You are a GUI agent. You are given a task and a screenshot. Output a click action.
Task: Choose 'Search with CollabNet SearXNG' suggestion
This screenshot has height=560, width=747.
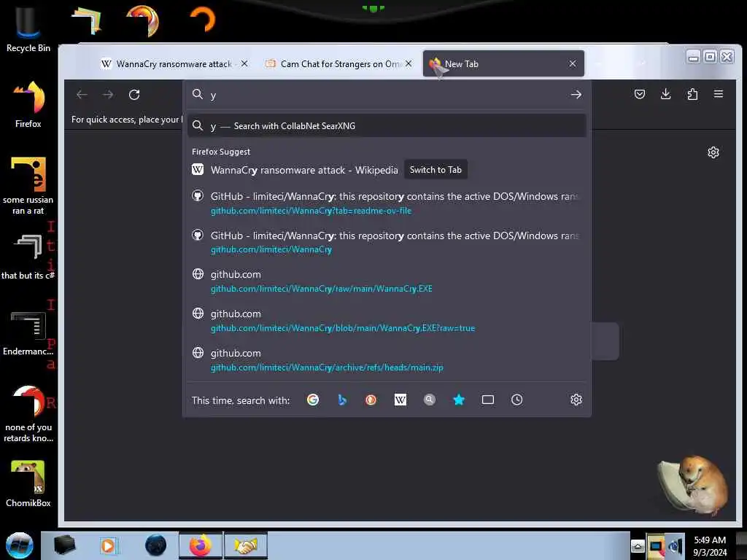pyautogui.click(x=387, y=125)
